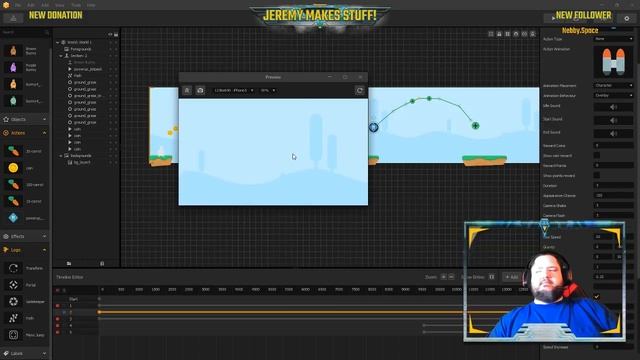Select the Foreground layer in scene tree
The image size is (640, 360).
point(80,49)
